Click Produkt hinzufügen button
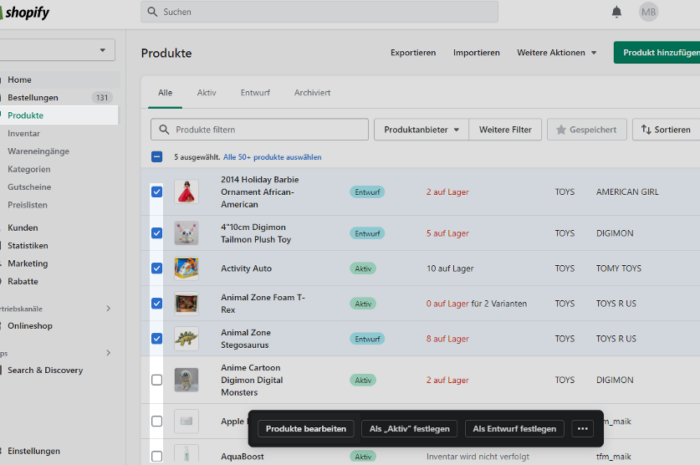Viewport: 700px width, 465px height. 657,53
